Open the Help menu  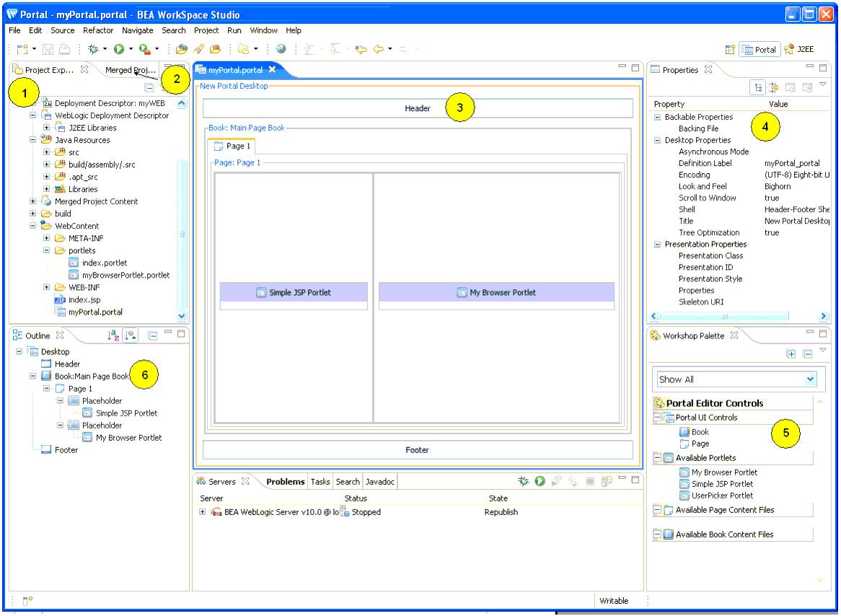point(294,30)
